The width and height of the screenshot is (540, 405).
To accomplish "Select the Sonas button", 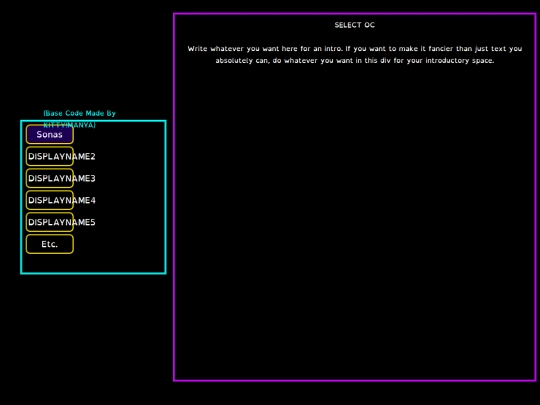I will point(50,134).
